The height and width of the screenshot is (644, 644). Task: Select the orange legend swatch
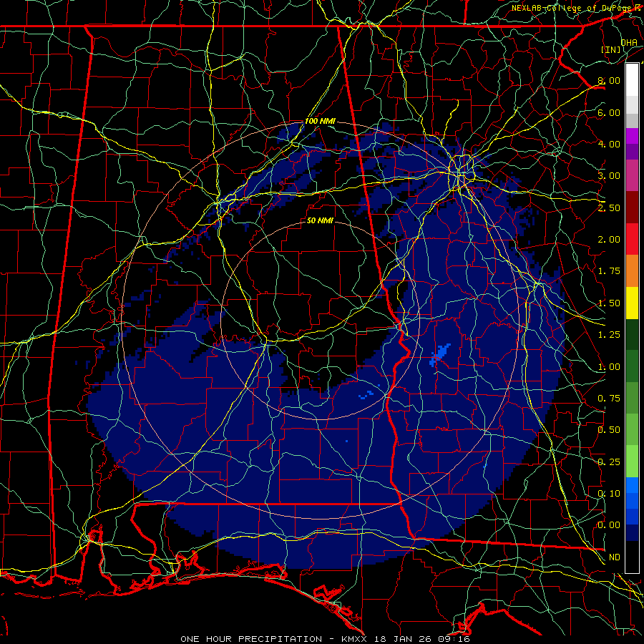pos(632,270)
